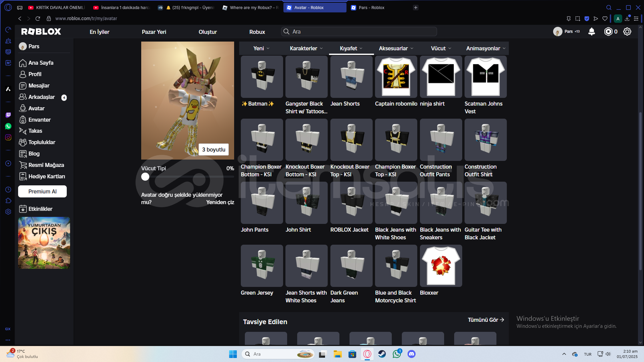Open File Explorer from the taskbar
The width and height of the screenshot is (644, 362).
tap(337, 354)
